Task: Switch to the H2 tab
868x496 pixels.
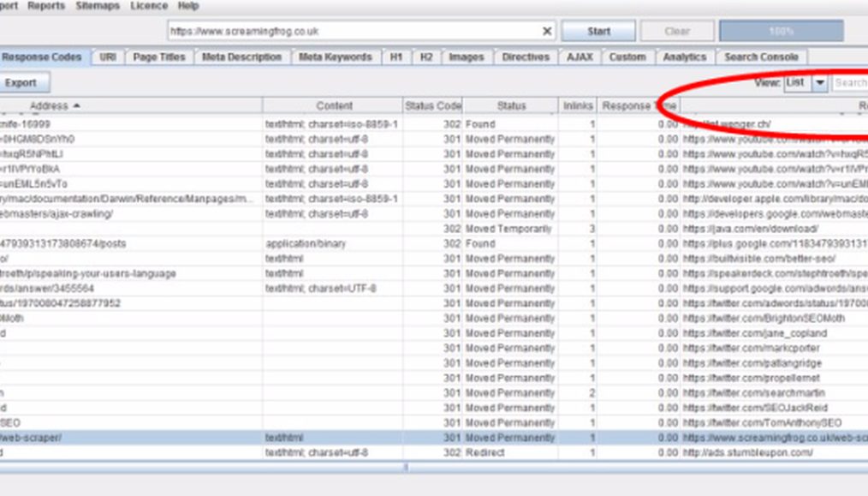Action: [426, 57]
